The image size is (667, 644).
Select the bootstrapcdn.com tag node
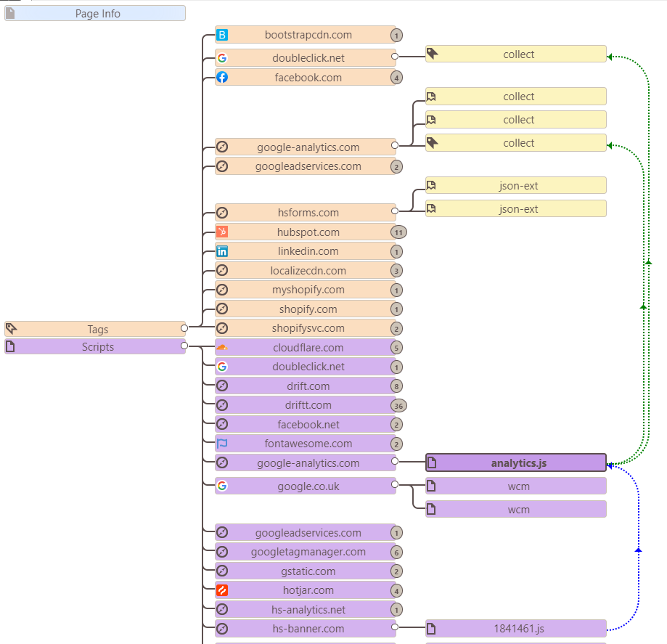coord(306,35)
